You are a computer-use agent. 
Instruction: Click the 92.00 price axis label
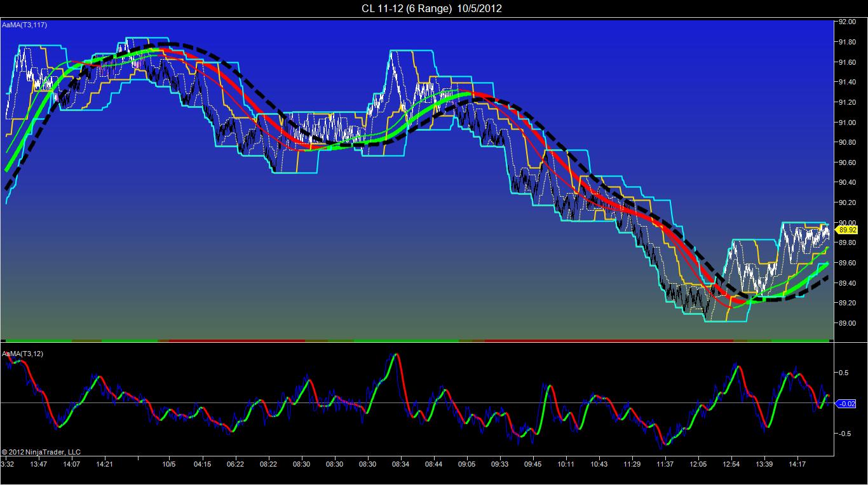(x=846, y=22)
